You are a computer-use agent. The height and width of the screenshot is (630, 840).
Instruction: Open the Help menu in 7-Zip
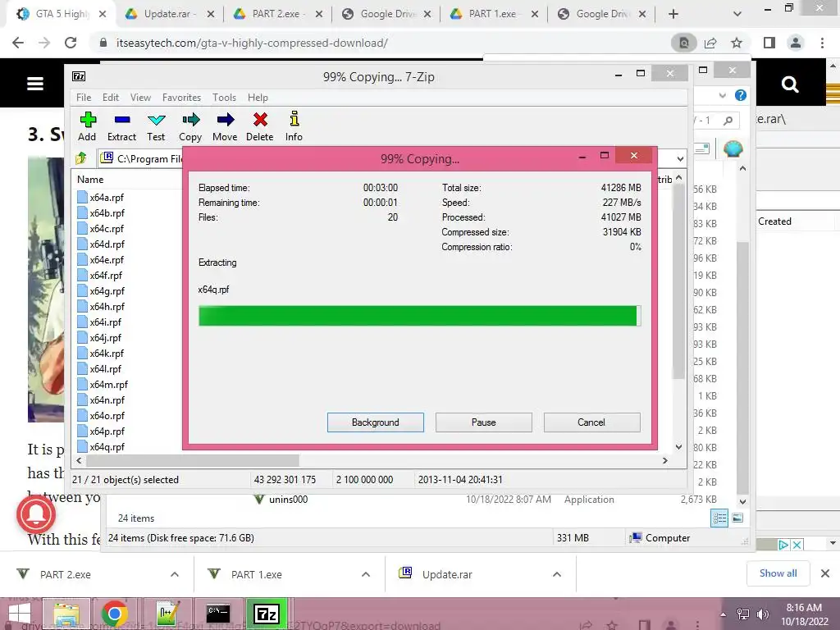point(258,98)
